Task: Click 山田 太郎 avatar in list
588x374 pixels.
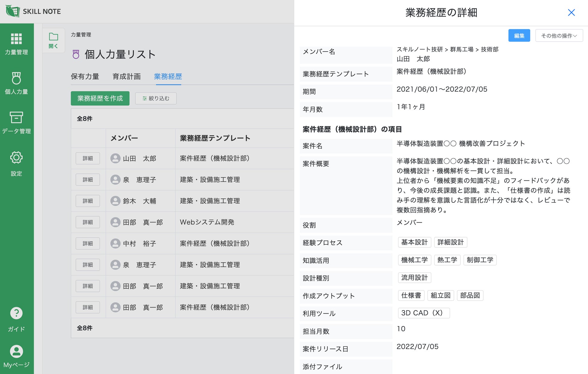Action: coord(115,159)
